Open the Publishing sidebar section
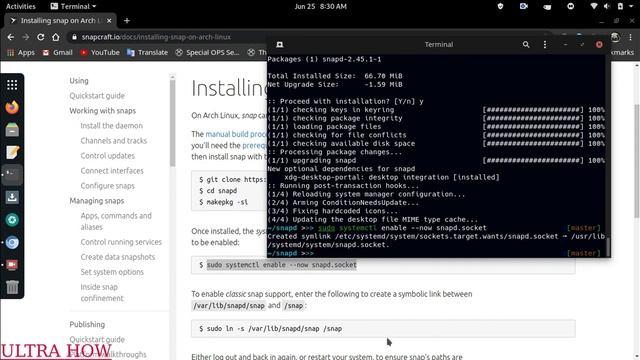Viewport: 640px width, 360px height. click(x=87, y=324)
